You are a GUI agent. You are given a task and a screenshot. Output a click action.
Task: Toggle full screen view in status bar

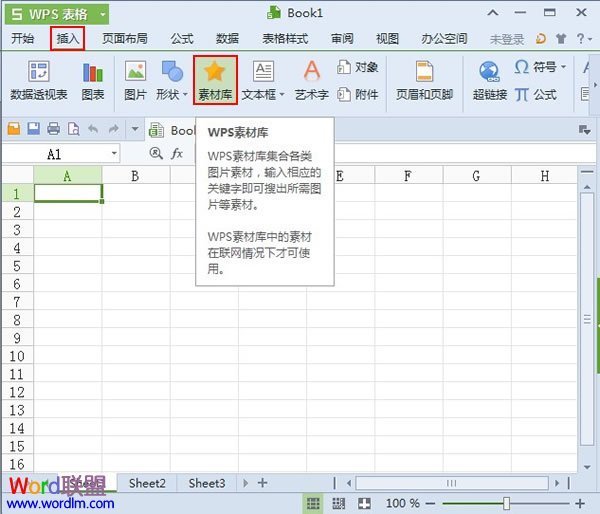(x=365, y=503)
